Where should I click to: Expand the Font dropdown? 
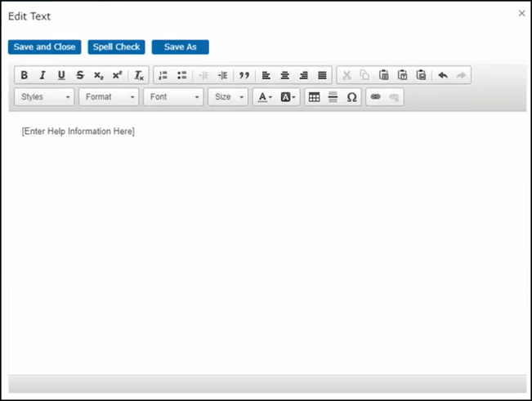(174, 97)
